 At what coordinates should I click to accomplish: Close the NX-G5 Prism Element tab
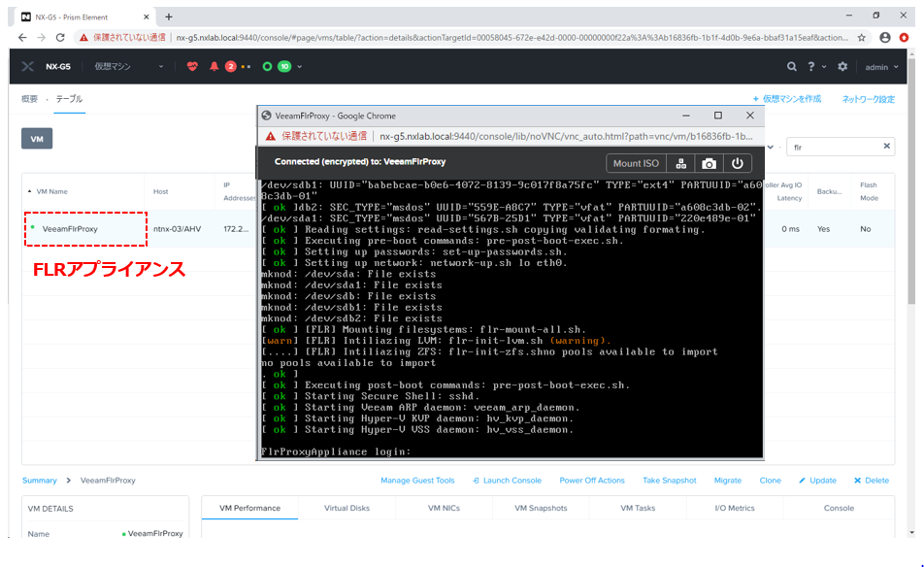coord(147,17)
